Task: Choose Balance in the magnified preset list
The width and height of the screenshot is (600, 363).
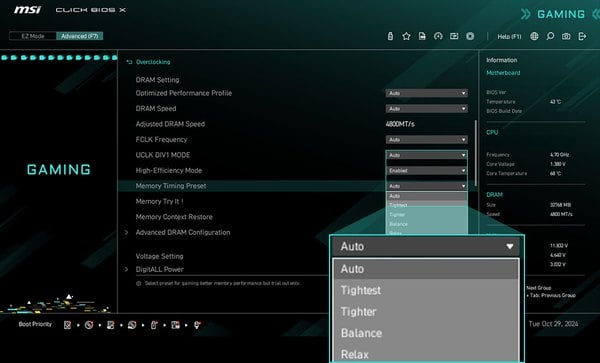Action: coord(426,333)
